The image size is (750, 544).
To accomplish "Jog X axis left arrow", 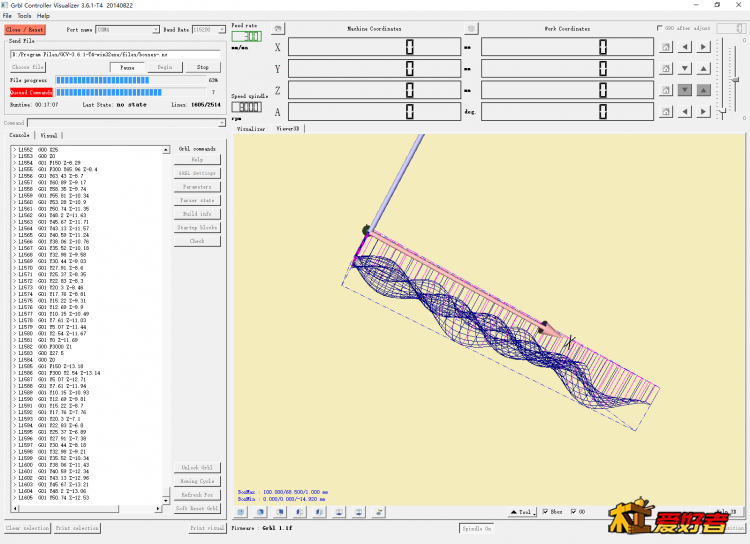I will coord(685,47).
